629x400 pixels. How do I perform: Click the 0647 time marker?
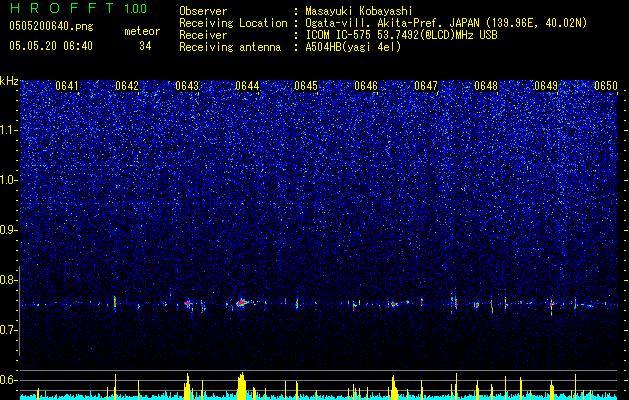pos(426,86)
